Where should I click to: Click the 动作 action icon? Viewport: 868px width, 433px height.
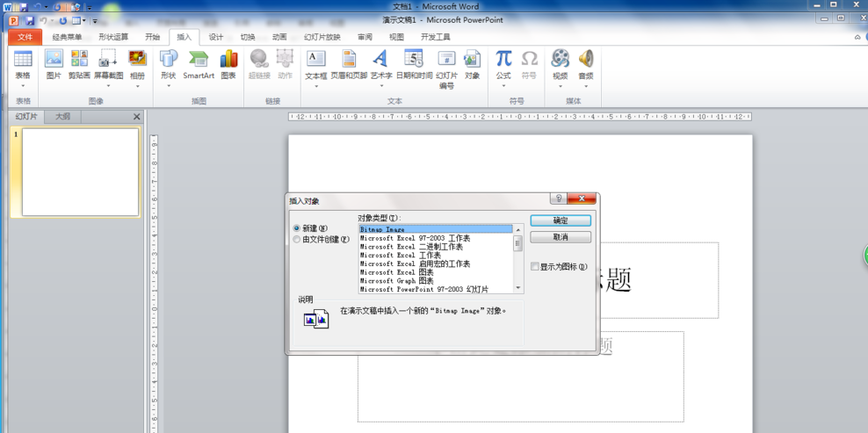(x=285, y=59)
